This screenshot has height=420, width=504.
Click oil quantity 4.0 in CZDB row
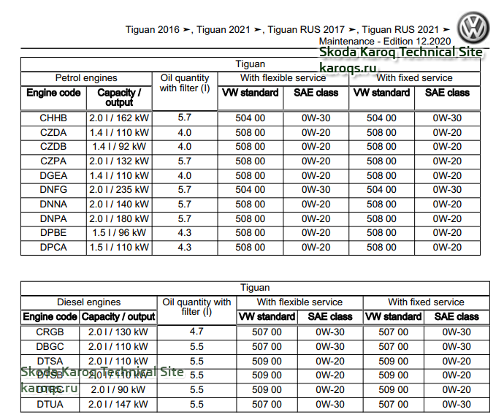185,147
